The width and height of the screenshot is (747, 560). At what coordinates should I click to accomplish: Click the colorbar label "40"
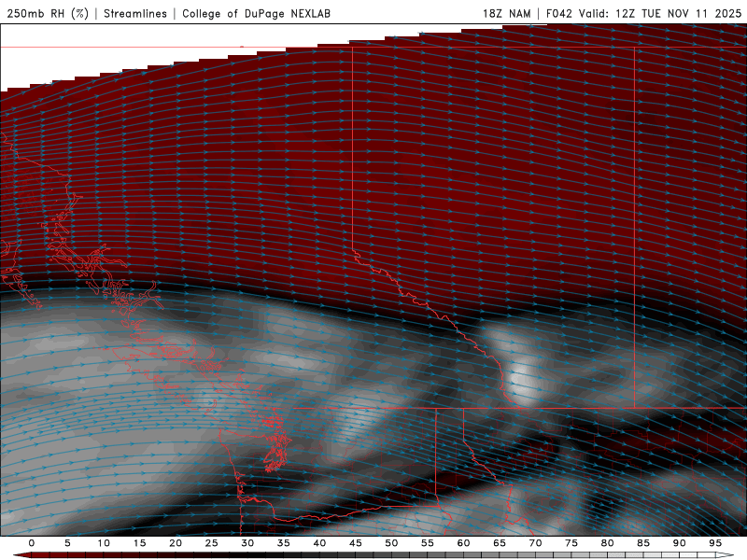point(319,543)
